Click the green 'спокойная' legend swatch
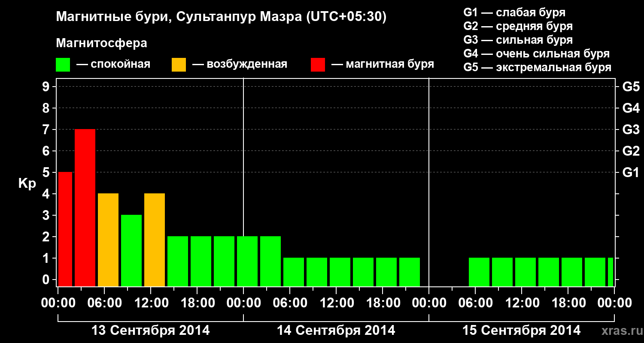The width and height of the screenshot is (644, 343). click(x=63, y=65)
